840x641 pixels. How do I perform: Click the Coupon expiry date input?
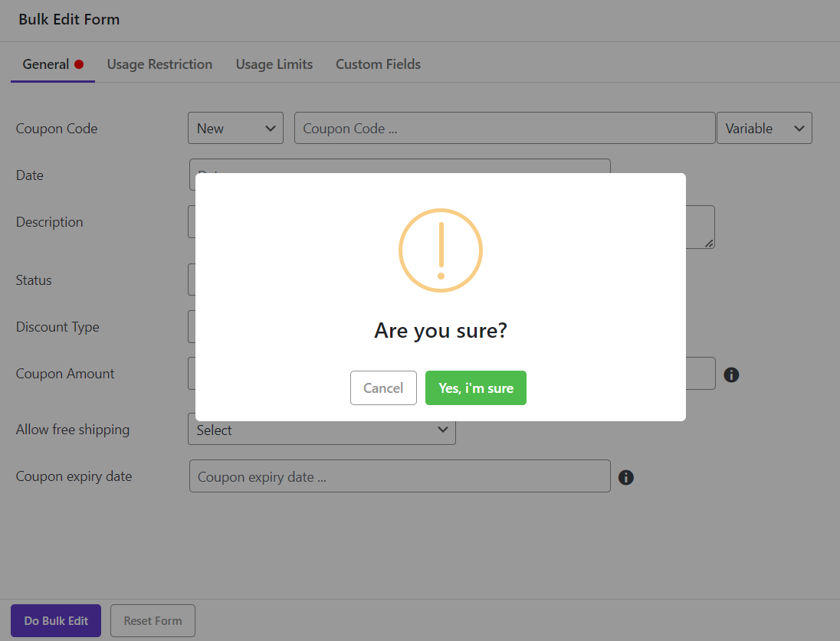coord(399,476)
